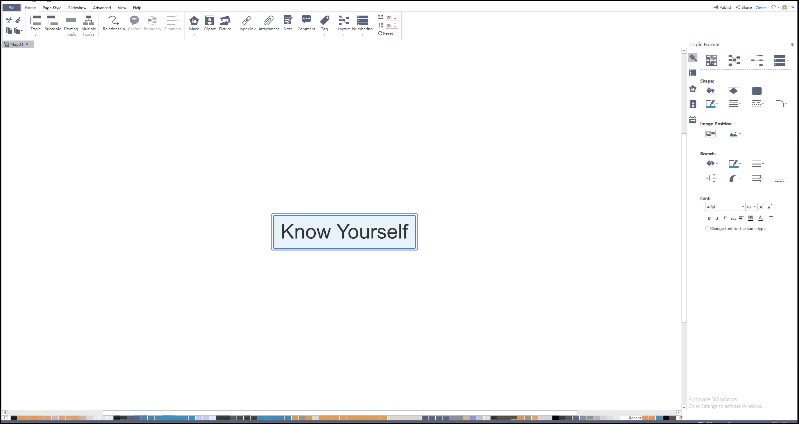Add a Tag to the topic
Image resolution: width=799 pixels, height=424 pixels.
click(x=324, y=24)
